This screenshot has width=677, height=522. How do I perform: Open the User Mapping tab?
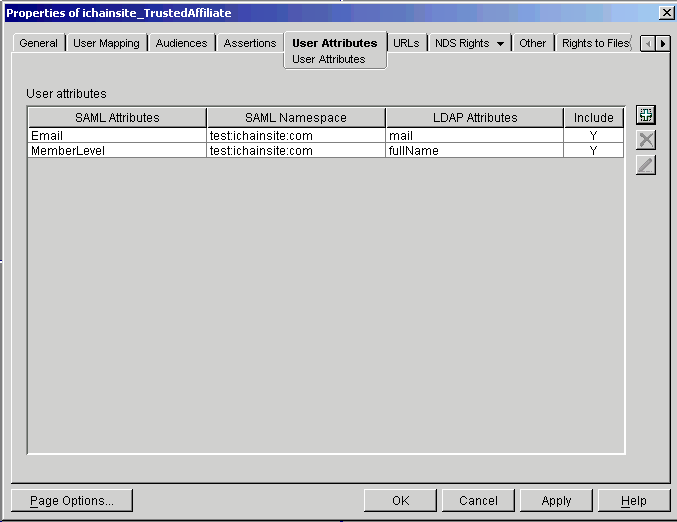106,43
